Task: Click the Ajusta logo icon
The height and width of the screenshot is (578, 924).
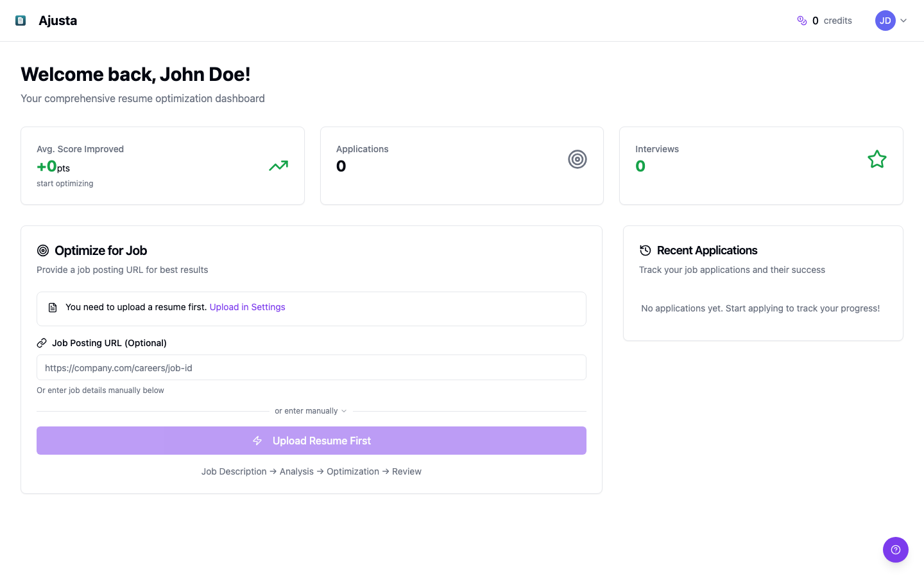Action: click(x=21, y=20)
